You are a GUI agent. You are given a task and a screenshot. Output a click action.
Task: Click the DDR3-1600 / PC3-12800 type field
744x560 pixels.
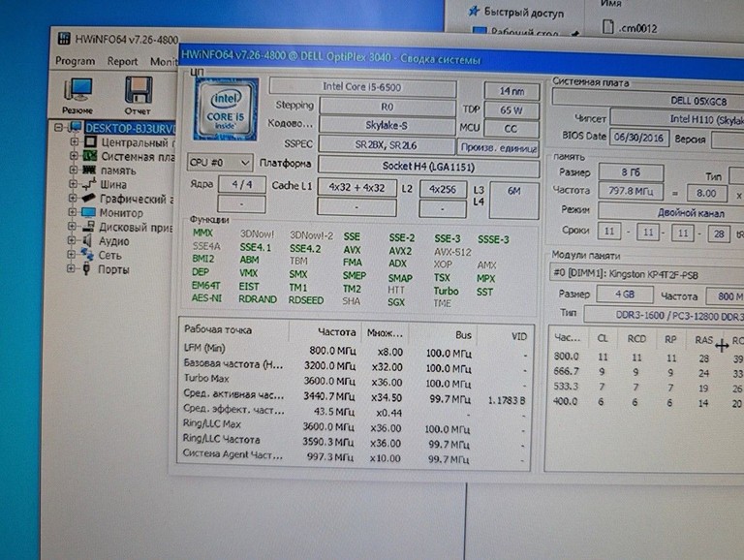coord(665,315)
